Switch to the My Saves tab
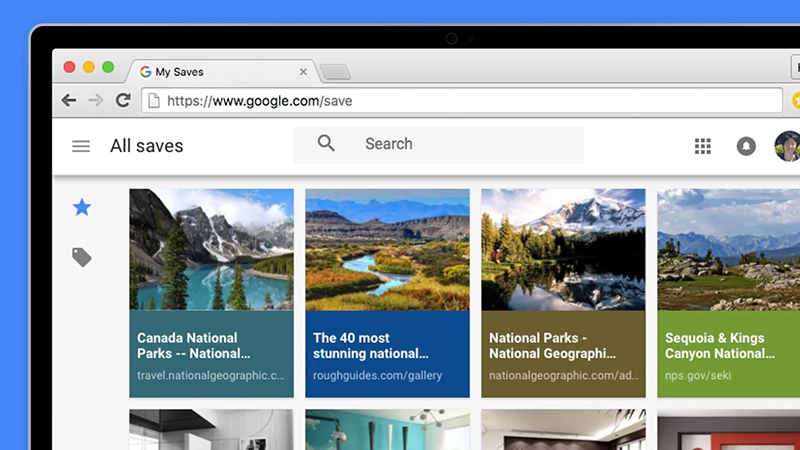Image resolution: width=800 pixels, height=450 pixels. 222,72
